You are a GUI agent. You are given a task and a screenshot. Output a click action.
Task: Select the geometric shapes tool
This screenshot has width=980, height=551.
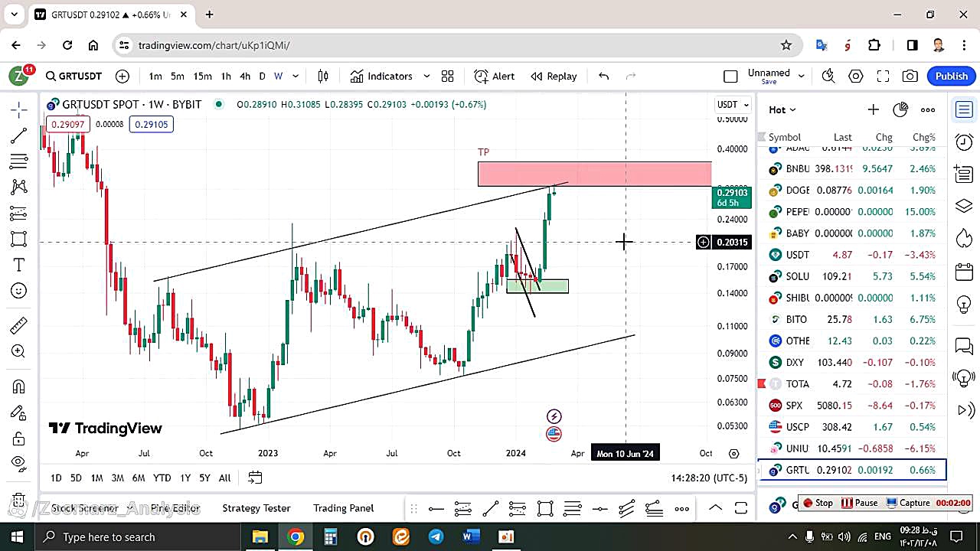[19, 240]
